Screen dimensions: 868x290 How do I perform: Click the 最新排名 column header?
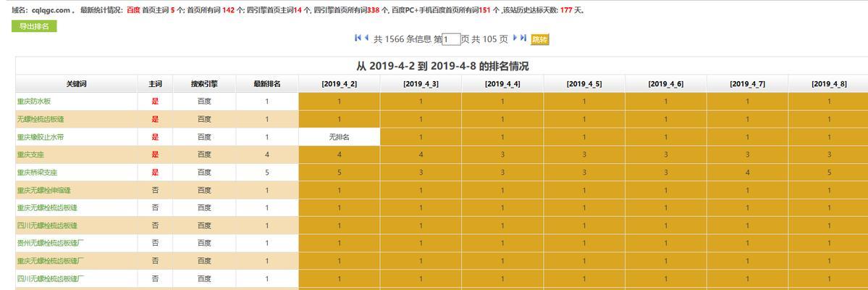[x=267, y=83]
